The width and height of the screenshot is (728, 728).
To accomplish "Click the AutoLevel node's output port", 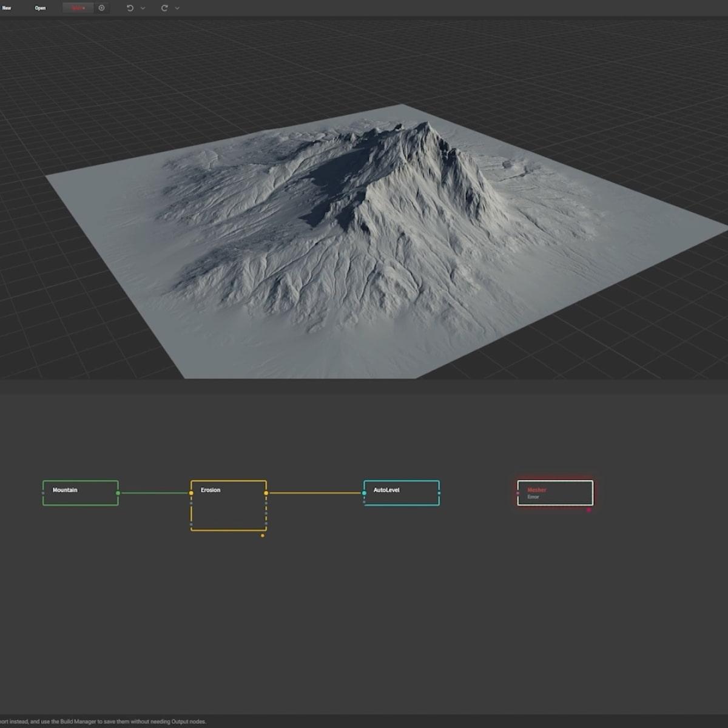I will 439,493.
